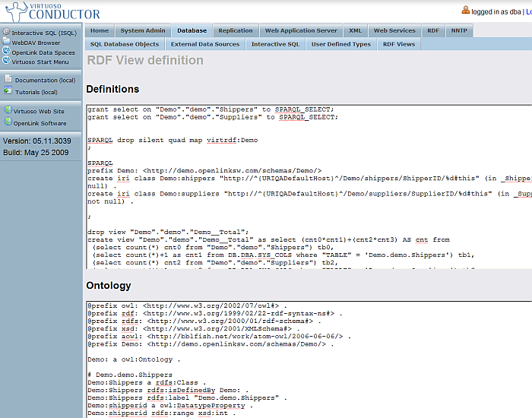The height and width of the screenshot is (418, 532).
Task: Switch to the System Admin tab
Action: (x=143, y=30)
